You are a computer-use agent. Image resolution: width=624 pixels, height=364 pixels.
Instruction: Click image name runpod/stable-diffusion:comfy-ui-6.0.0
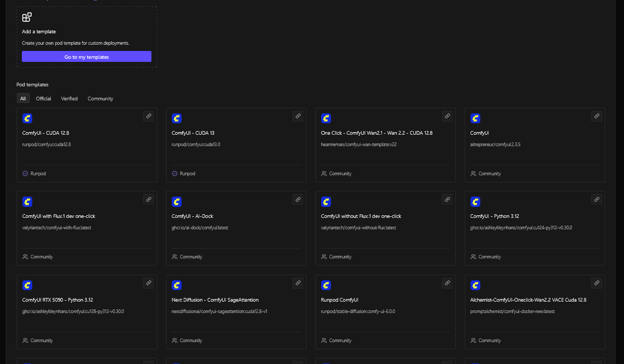click(x=358, y=311)
